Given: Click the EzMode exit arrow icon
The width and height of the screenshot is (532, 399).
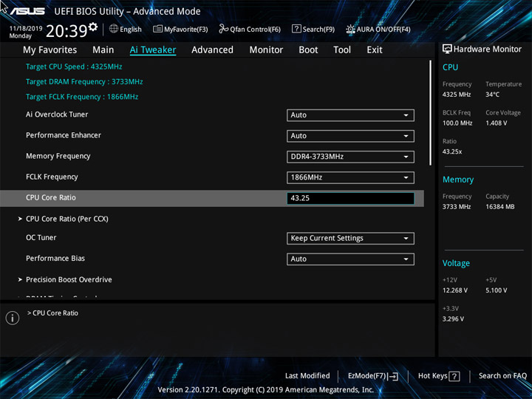Looking at the screenshot, I should pos(393,376).
